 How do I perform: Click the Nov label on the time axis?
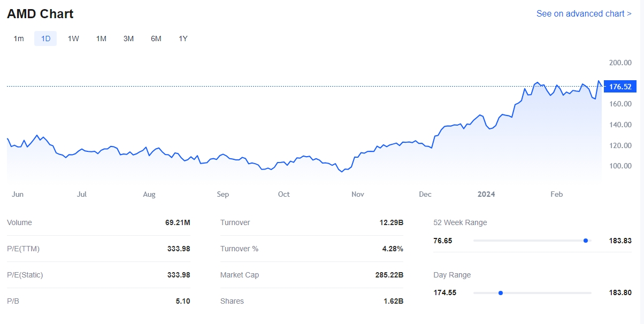pyautogui.click(x=358, y=194)
